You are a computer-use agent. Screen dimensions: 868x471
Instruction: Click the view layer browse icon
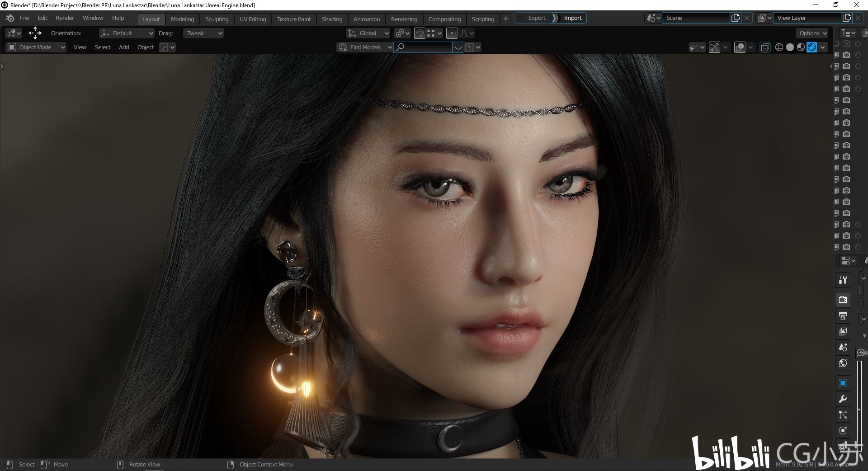tap(764, 18)
